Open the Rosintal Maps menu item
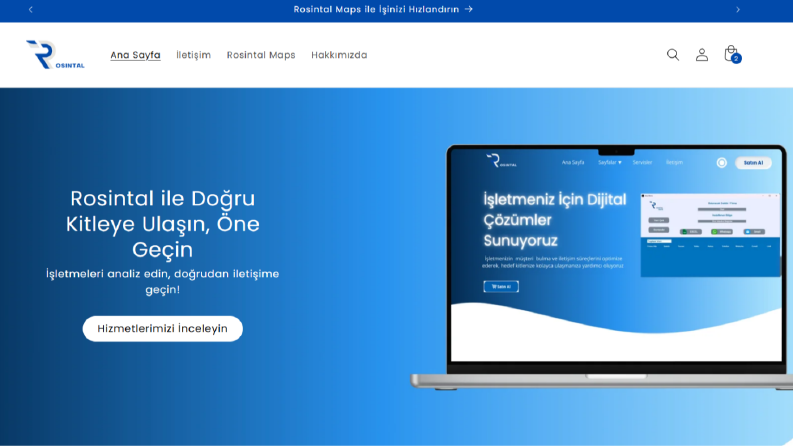The width and height of the screenshot is (793, 446). (x=261, y=55)
